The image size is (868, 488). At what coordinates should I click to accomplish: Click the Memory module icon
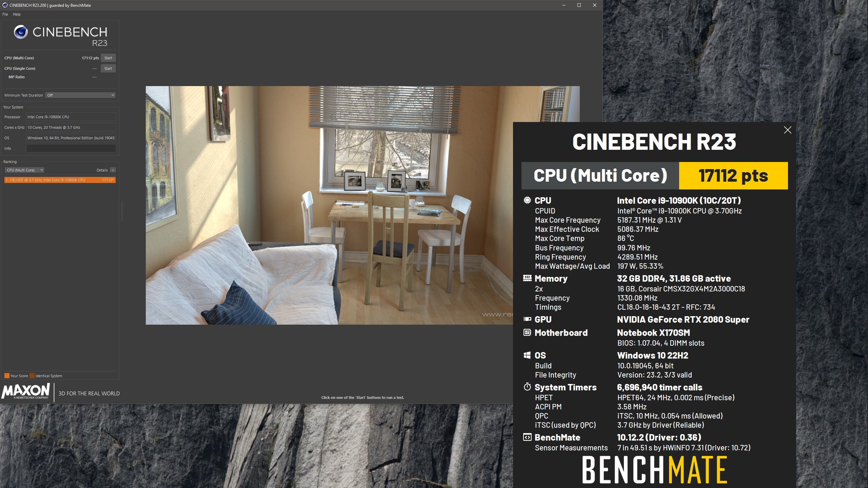coord(527,278)
